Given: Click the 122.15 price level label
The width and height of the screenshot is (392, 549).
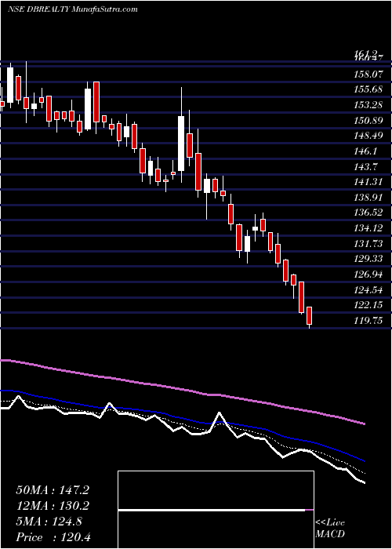Looking at the screenshot, I should (368, 305).
